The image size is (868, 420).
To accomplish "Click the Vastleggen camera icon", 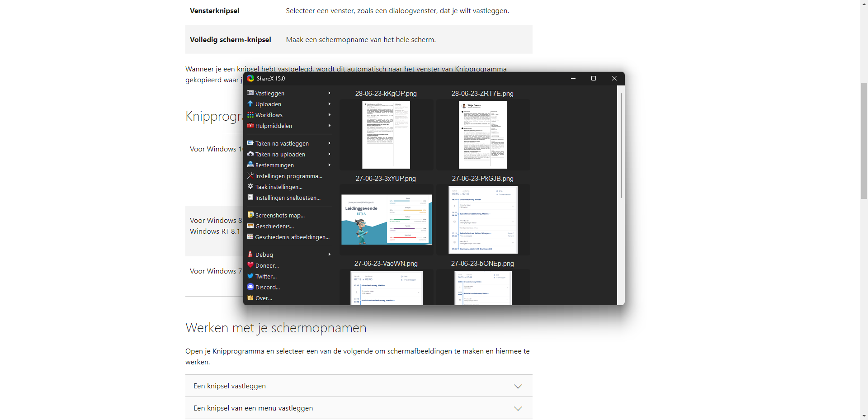I will click(x=250, y=93).
